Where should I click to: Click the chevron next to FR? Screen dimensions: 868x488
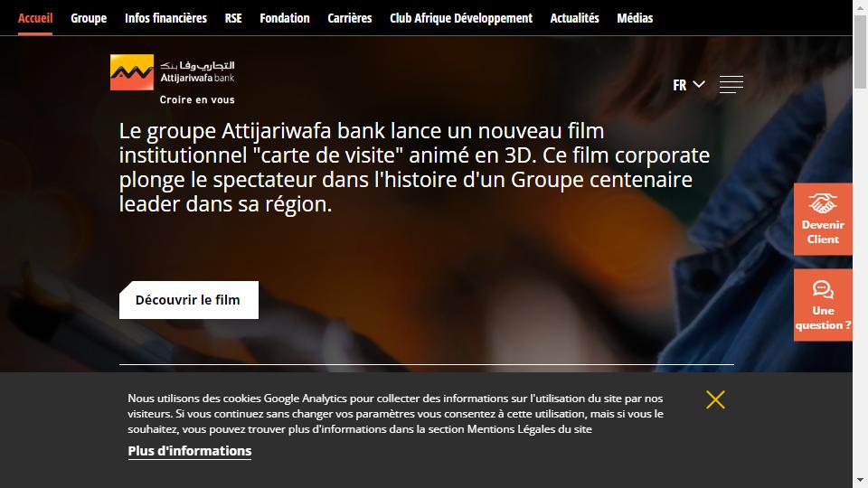coord(699,84)
